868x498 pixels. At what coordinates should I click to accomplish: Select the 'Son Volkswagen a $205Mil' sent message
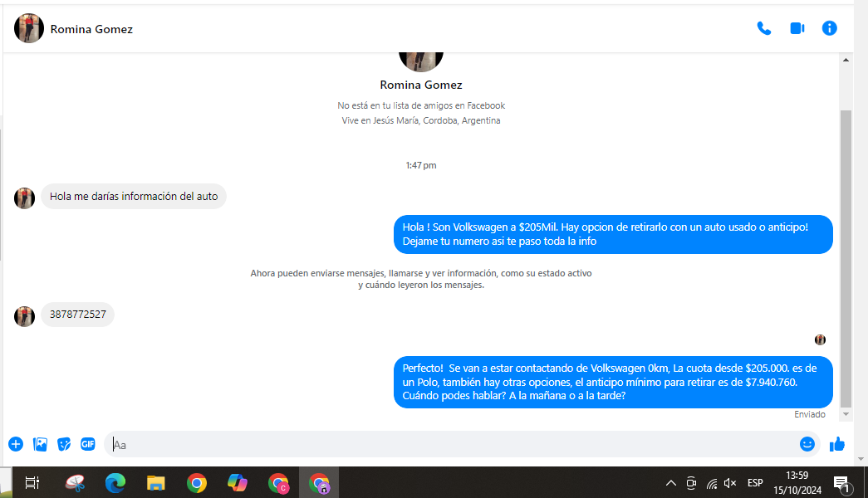[613, 234]
